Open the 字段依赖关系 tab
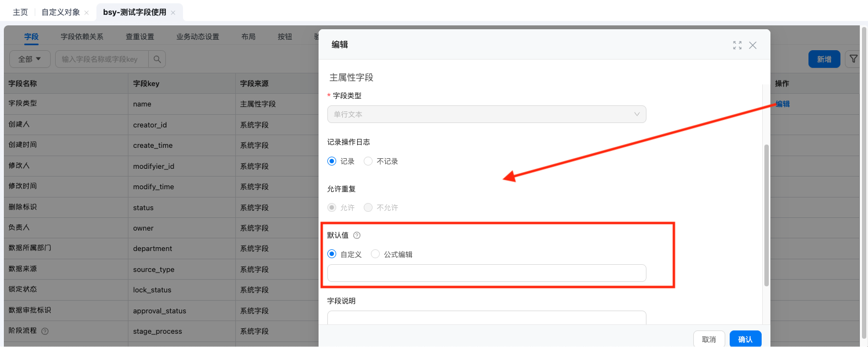 82,36
